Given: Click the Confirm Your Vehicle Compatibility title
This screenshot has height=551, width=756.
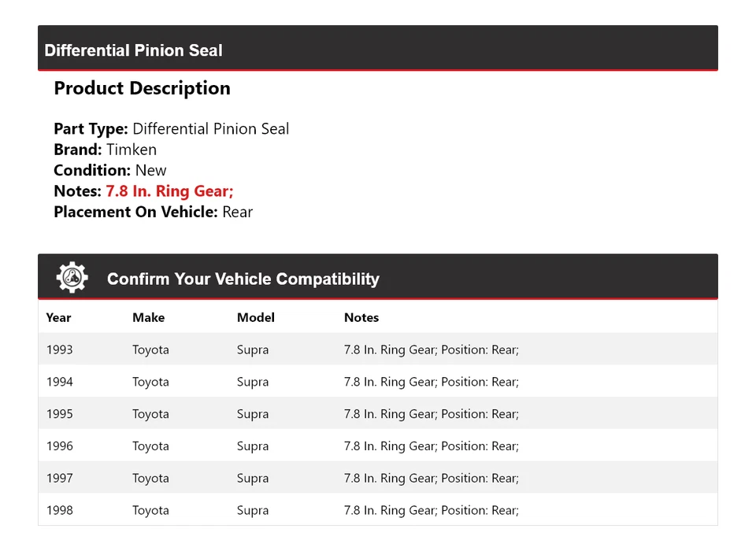Looking at the screenshot, I should point(243,279).
